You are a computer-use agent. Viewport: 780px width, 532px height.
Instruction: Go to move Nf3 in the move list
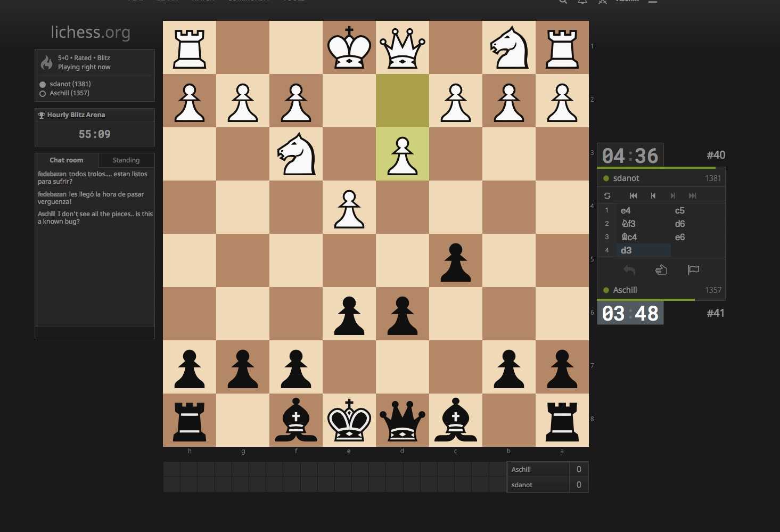tap(643, 224)
